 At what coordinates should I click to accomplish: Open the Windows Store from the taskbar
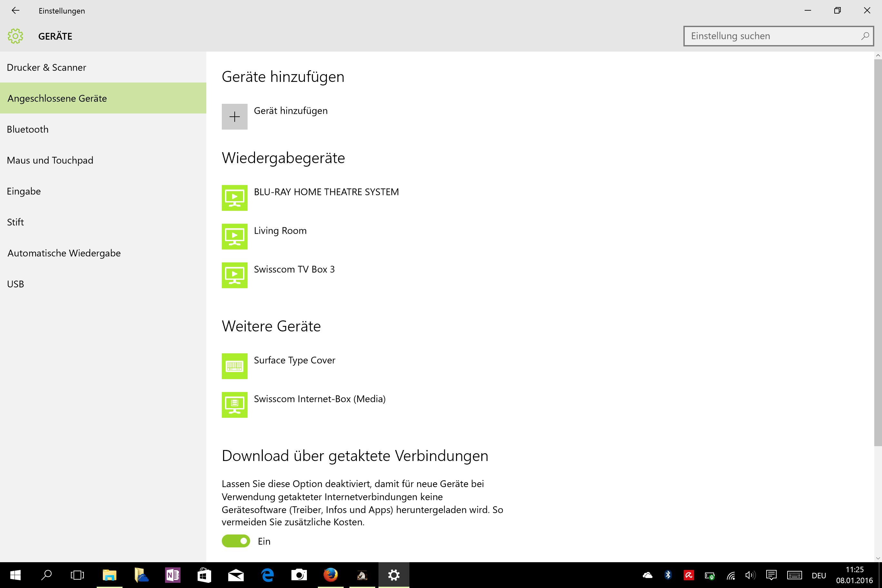point(204,575)
